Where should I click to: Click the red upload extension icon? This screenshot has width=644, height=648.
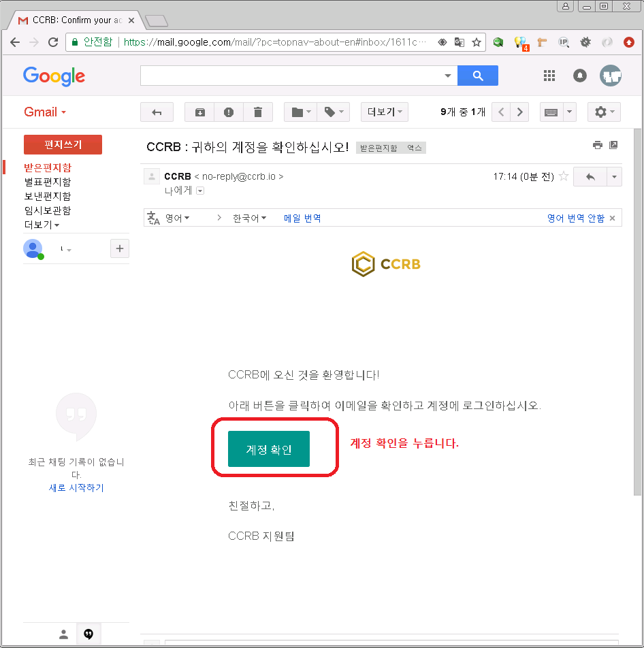[629, 42]
